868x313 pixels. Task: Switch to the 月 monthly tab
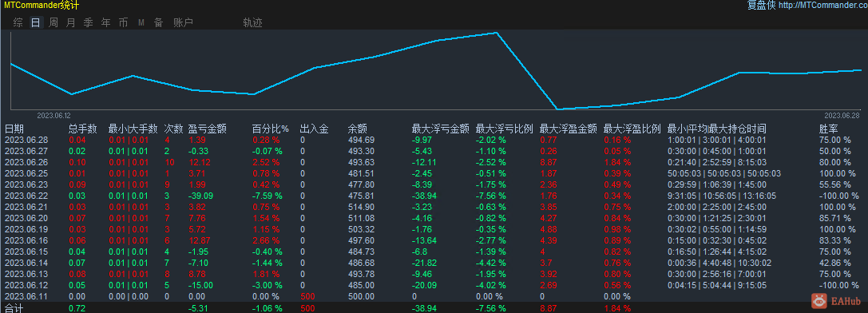(x=71, y=22)
